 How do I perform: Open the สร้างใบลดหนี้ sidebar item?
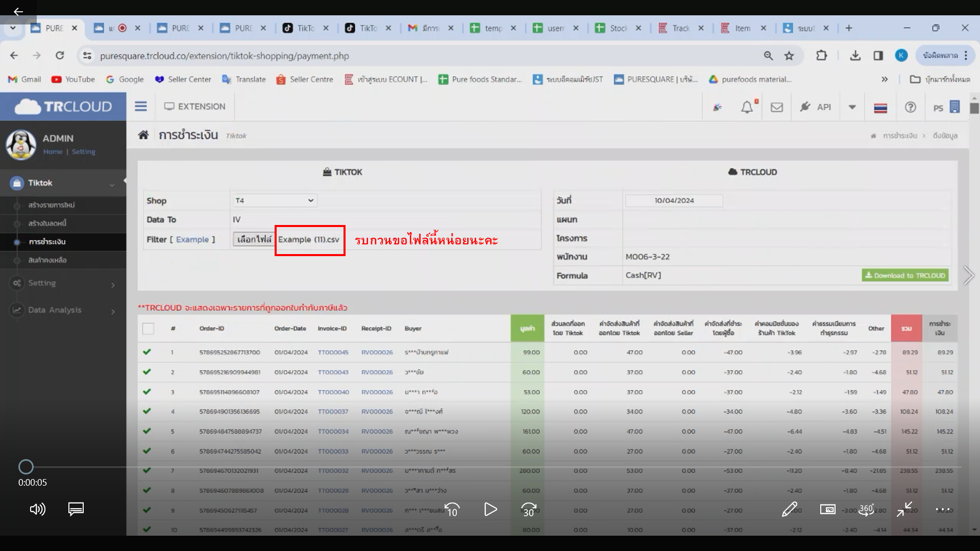pyautogui.click(x=47, y=223)
